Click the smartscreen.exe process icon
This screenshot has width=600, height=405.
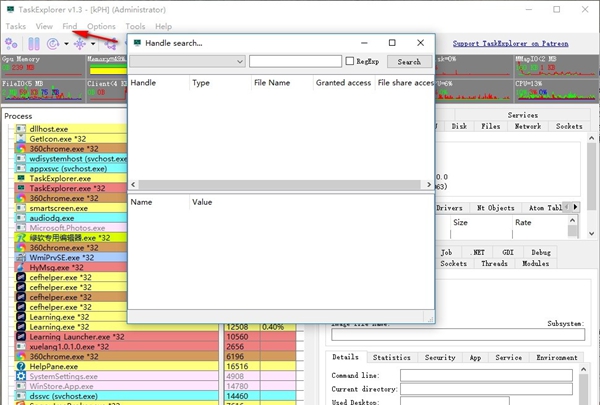tap(21, 208)
